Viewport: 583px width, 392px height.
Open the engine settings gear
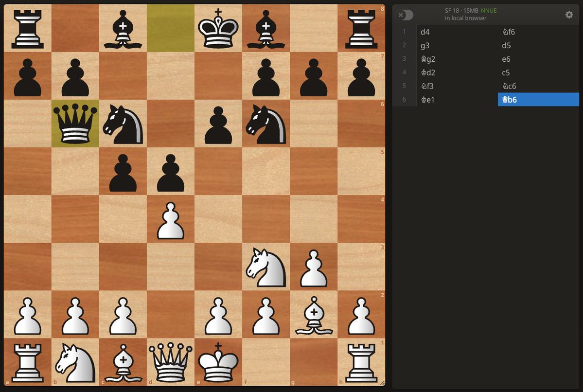coord(569,15)
